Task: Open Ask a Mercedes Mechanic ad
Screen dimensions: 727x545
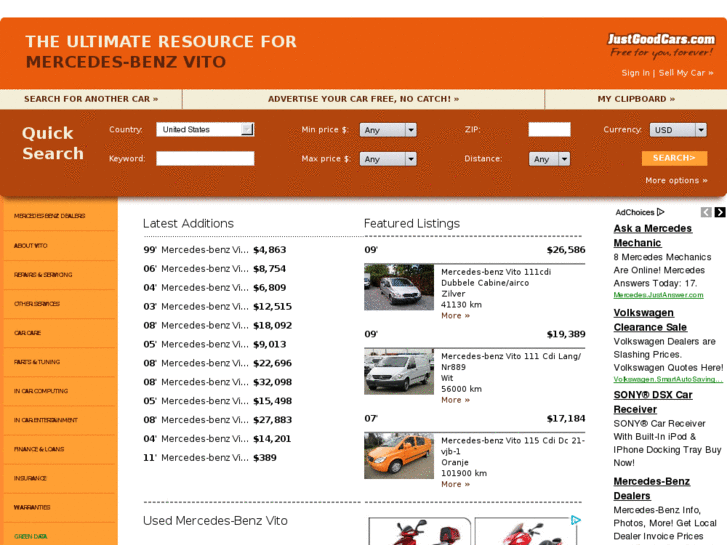Action: tap(653, 236)
